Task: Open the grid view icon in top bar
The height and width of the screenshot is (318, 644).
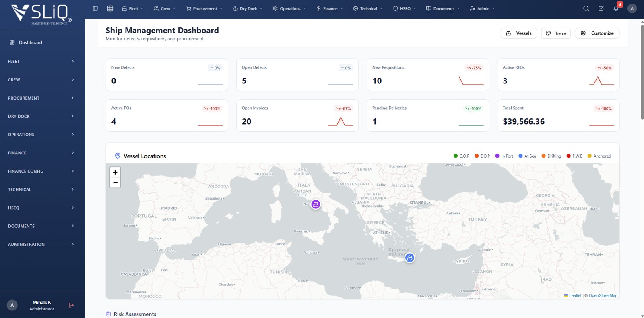Action: tap(110, 8)
